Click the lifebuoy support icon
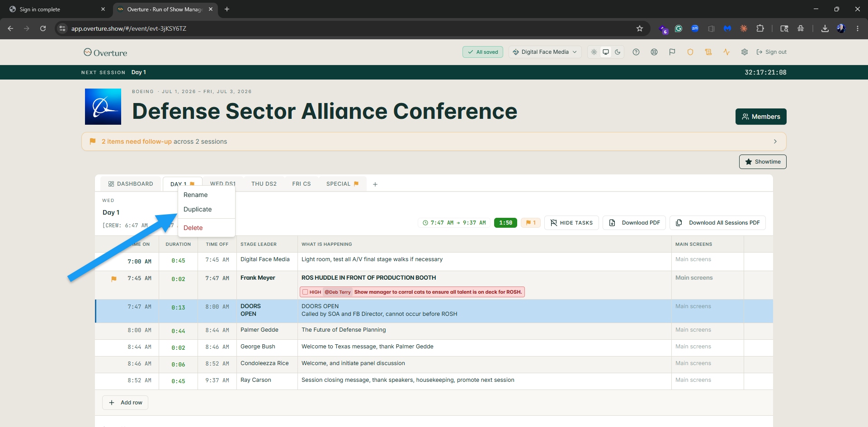This screenshot has height=427, width=868. tap(654, 52)
